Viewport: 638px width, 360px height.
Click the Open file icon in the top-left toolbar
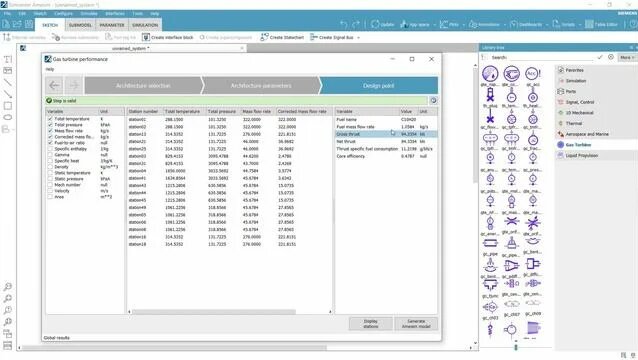click(17, 24)
